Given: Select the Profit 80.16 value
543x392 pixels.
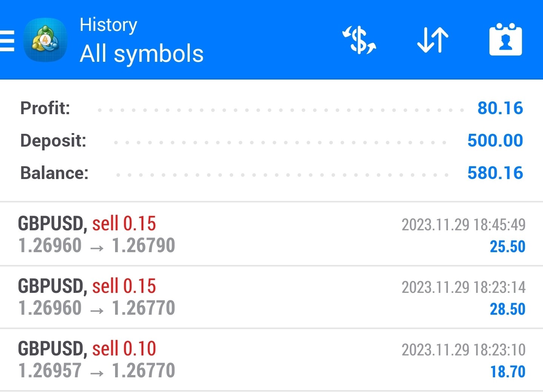Looking at the screenshot, I should click(x=500, y=108).
